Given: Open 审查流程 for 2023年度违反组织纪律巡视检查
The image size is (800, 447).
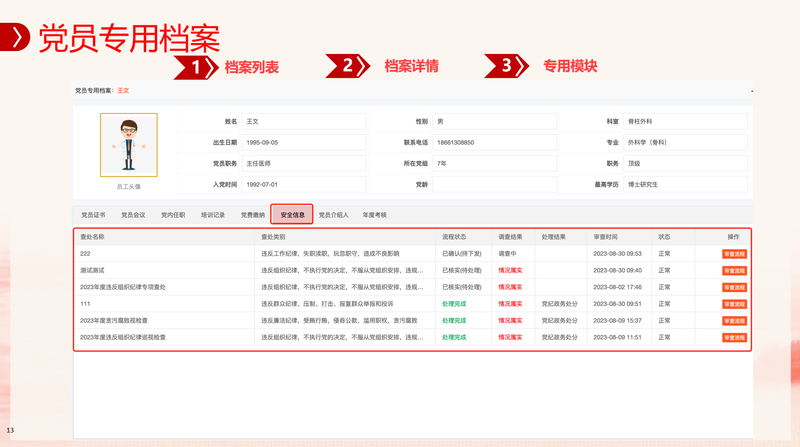Looking at the screenshot, I should coord(734,338).
